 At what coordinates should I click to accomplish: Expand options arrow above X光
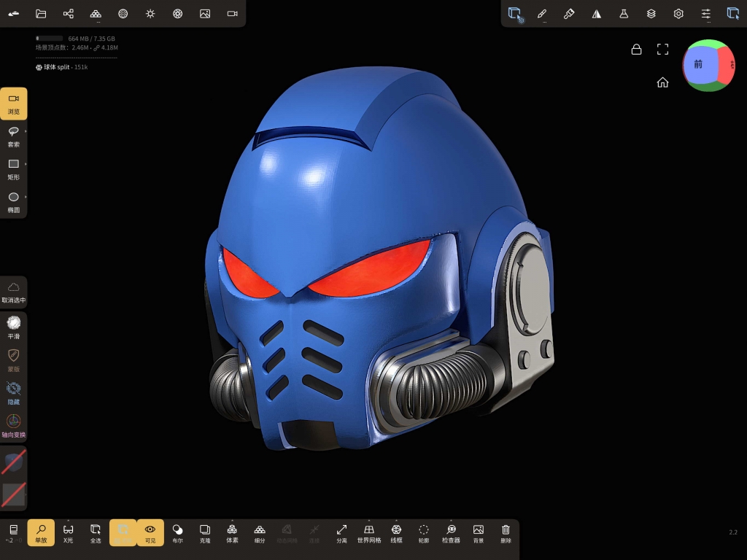68,521
